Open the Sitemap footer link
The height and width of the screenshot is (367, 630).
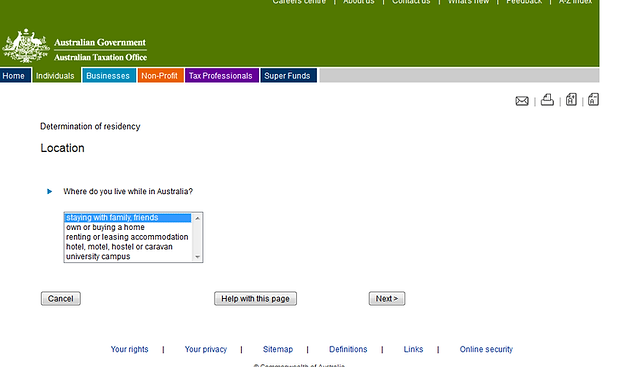pyautogui.click(x=278, y=349)
